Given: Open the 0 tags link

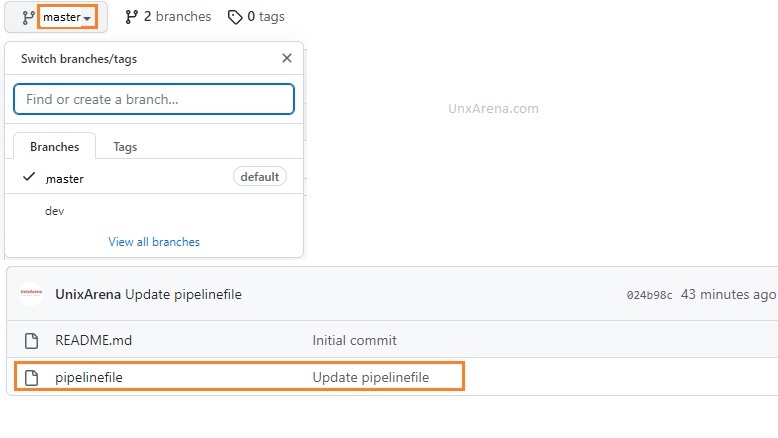Looking at the screenshot, I should pyautogui.click(x=256, y=17).
